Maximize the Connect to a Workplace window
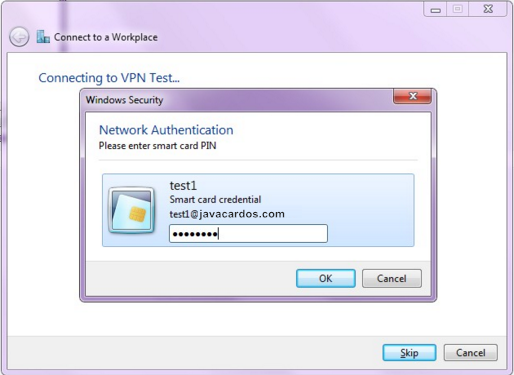514x375 pixels. [458, 9]
